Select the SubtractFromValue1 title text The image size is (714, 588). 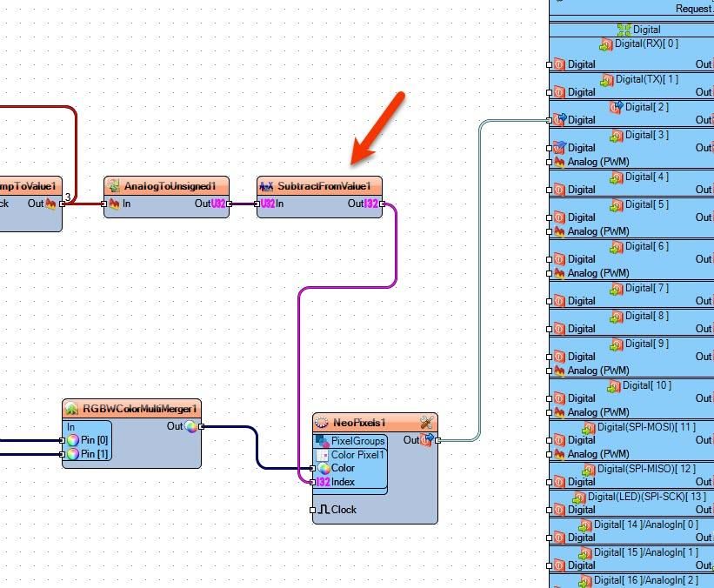(324, 186)
